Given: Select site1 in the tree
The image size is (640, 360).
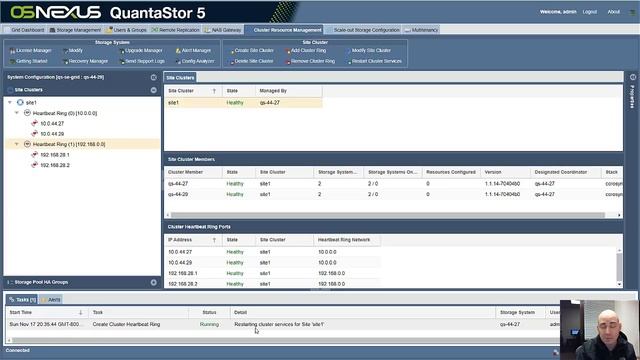Looking at the screenshot, I should coord(31,103).
